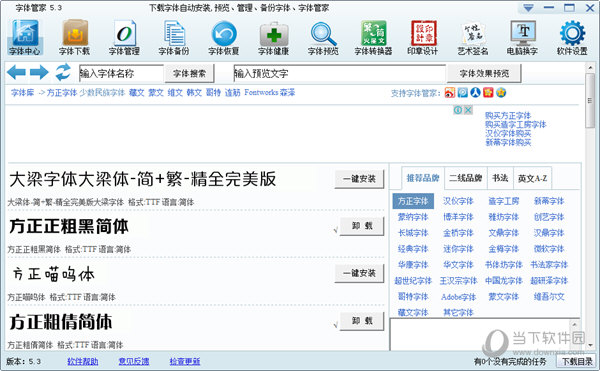Click the ad info icon
The image size is (600, 371).
pyautogui.click(x=458, y=110)
